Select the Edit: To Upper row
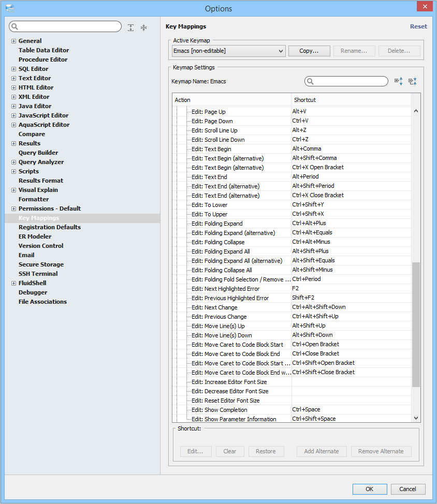 tap(292, 214)
